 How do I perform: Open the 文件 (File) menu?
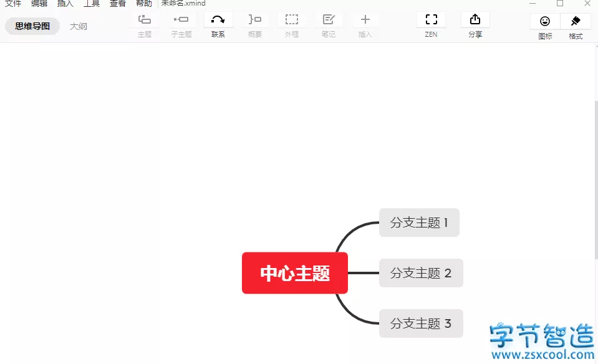coord(13,4)
